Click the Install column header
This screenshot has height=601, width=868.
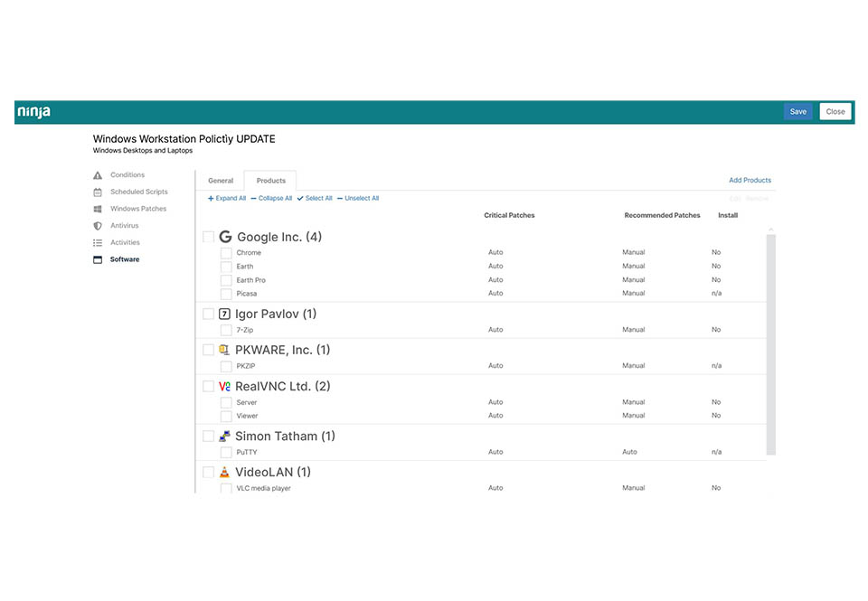click(728, 215)
